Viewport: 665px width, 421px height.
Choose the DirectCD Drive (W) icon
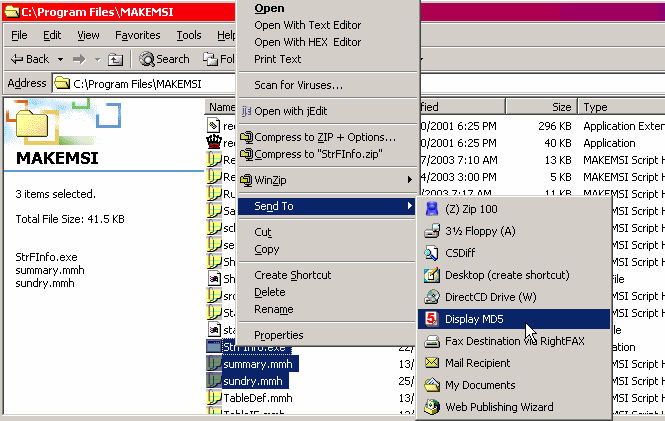point(432,297)
